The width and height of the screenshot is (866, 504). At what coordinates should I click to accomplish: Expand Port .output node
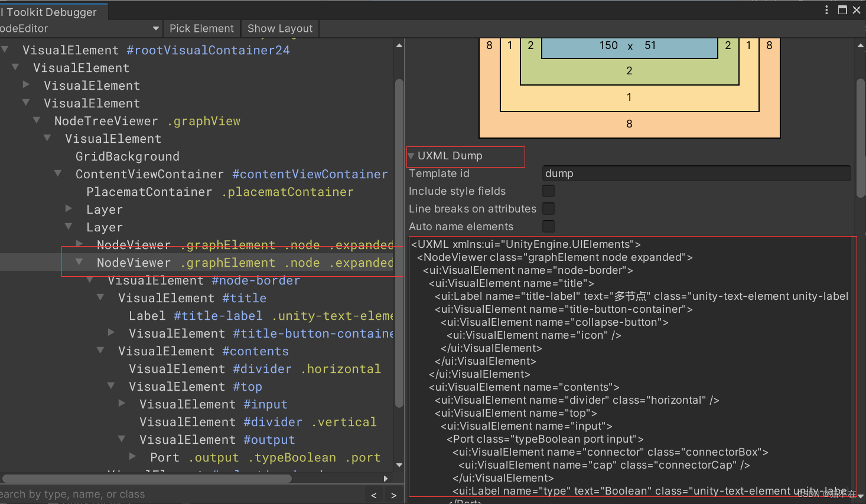pyautogui.click(x=133, y=457)
